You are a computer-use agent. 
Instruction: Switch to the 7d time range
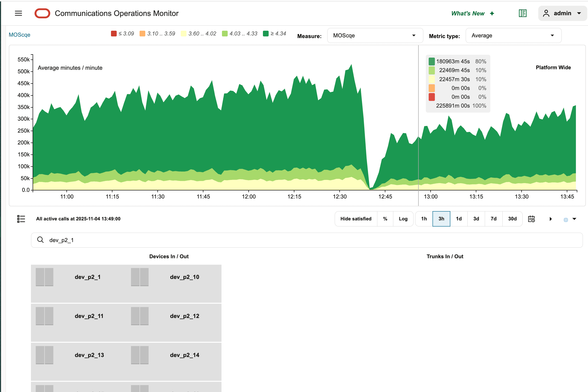493,219
